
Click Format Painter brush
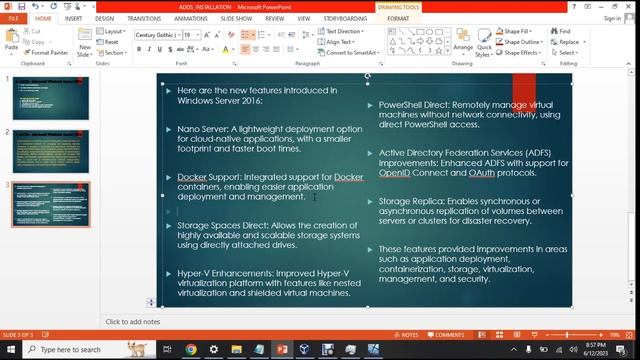(46, 53)
